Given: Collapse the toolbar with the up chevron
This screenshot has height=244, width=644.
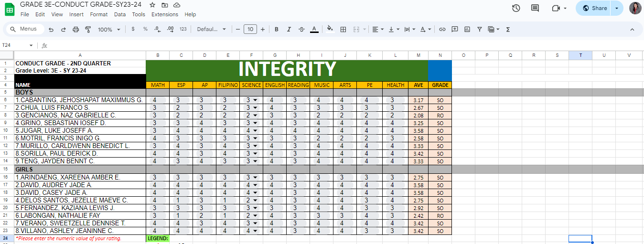Looking at the screenshot, I should click(x=632, y=30).
